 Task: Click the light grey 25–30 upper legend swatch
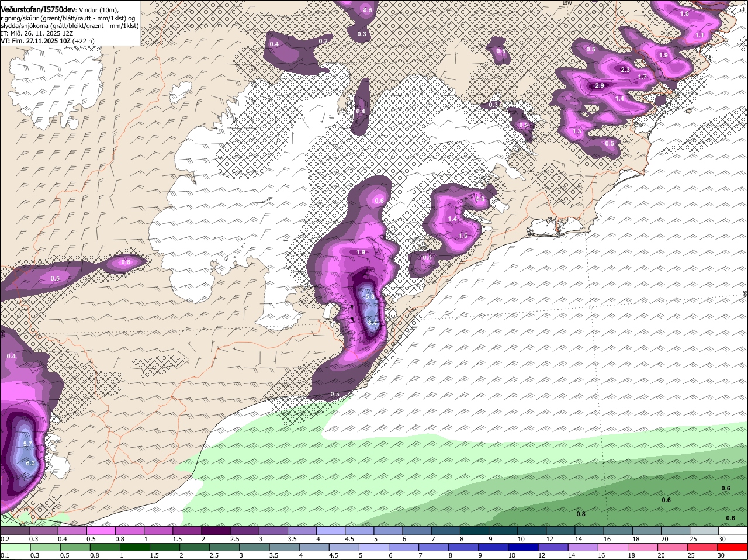click(x=705, y=531)
